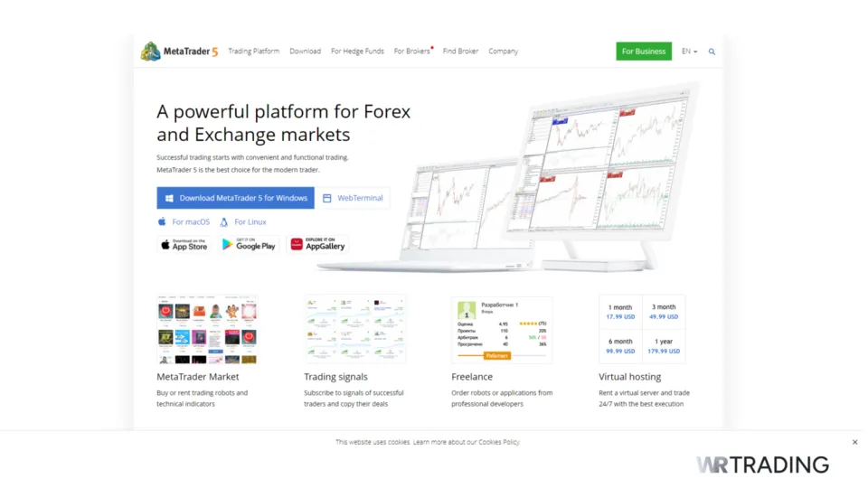Screen dimensions: 868x488
Task: Open the For Hedge Funds menu
Action: [x=357, y=52]
